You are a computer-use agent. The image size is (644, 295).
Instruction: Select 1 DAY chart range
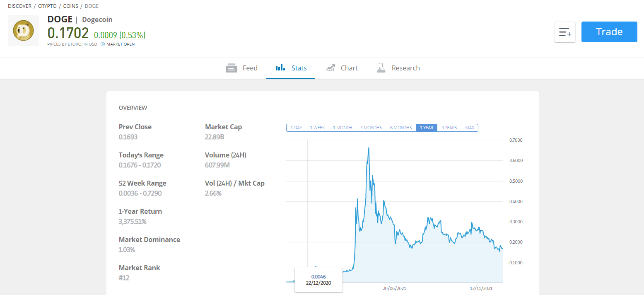tap(296, 128)
